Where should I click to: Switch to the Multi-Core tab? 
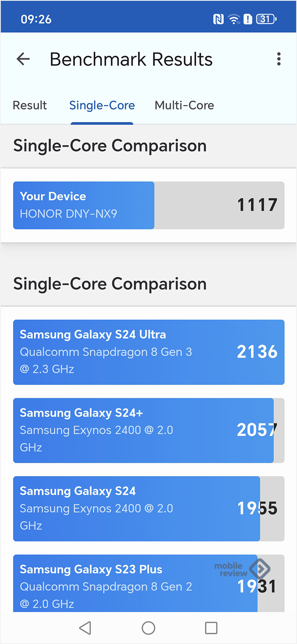[184, 105]
